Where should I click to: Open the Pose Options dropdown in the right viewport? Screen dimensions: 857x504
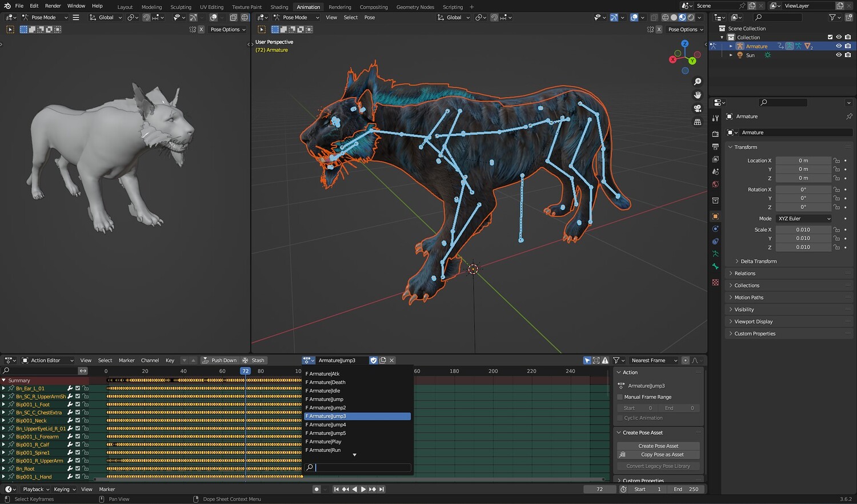(x=686, y=29)
